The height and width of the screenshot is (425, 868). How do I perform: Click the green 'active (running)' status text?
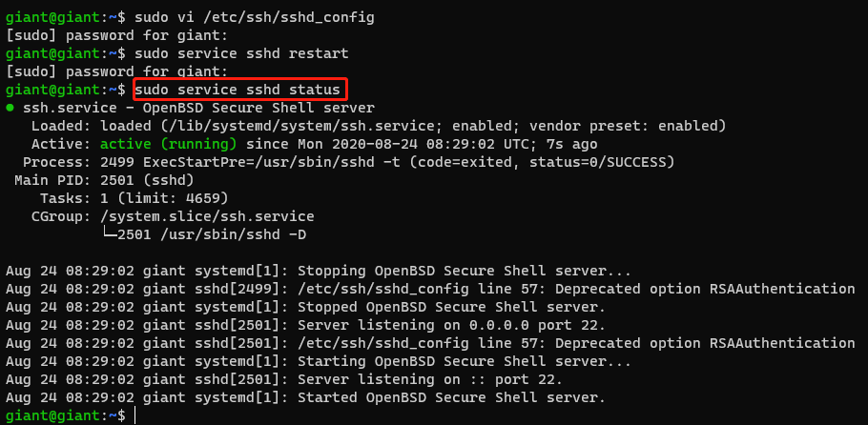click(x=169, y=145)
